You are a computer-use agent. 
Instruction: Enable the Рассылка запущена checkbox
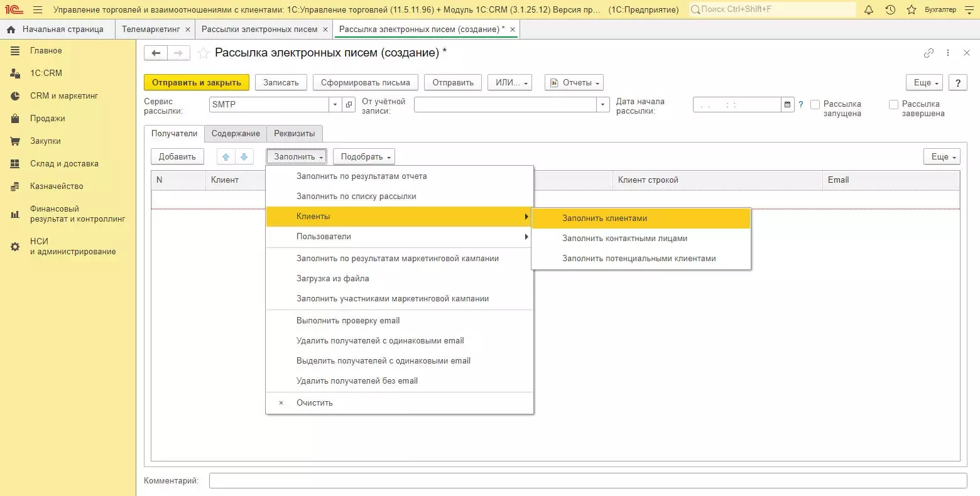[x=815, y=105]
